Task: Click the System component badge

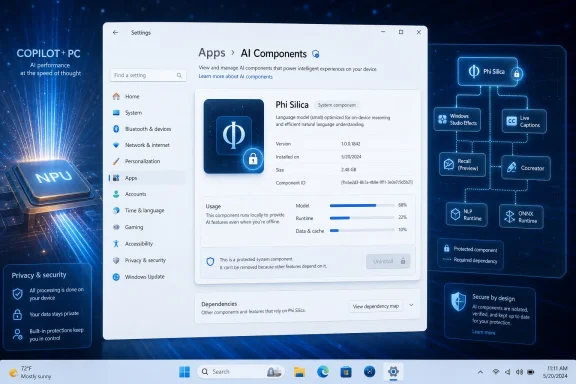Action: pyautogui.click(x=337, y=105)
